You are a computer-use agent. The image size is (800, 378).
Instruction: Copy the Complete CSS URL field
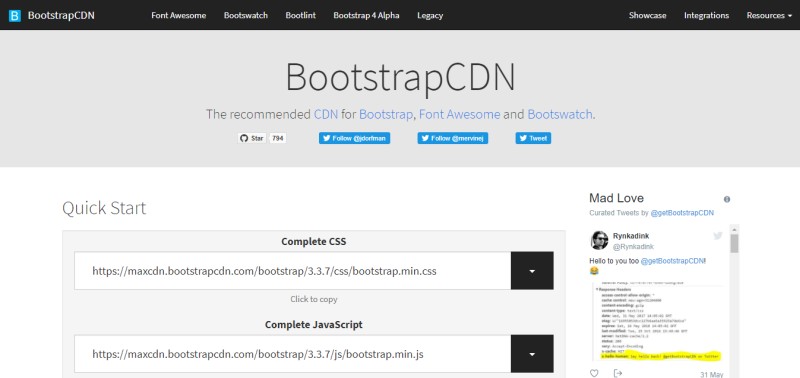click(292, 271)
